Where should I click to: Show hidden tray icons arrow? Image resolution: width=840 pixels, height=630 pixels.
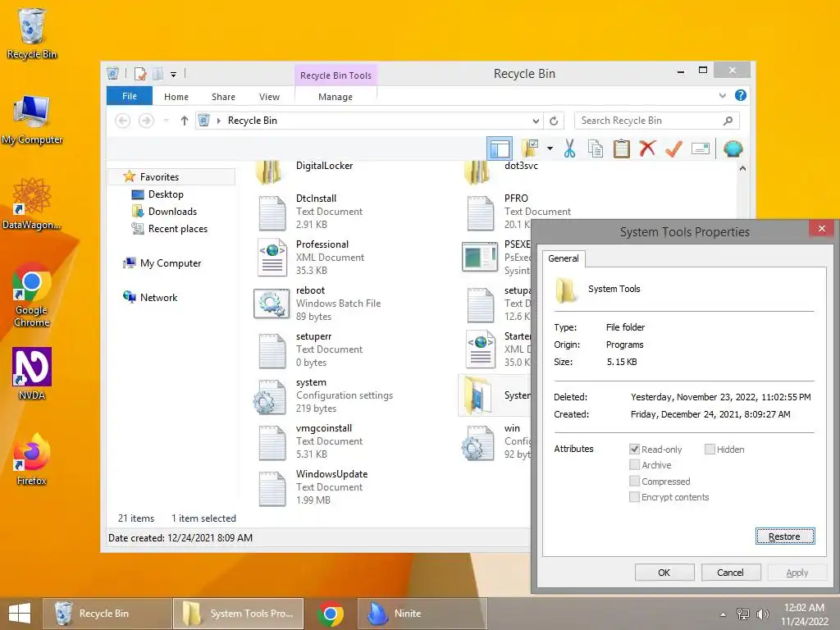724,614
